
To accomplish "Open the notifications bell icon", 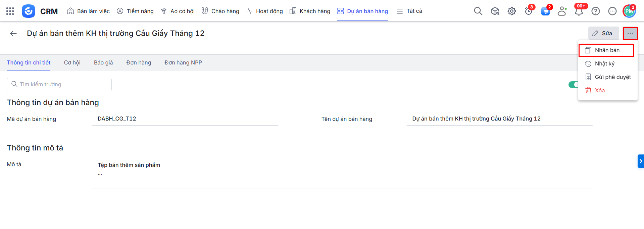I will (x=579, y=11).
